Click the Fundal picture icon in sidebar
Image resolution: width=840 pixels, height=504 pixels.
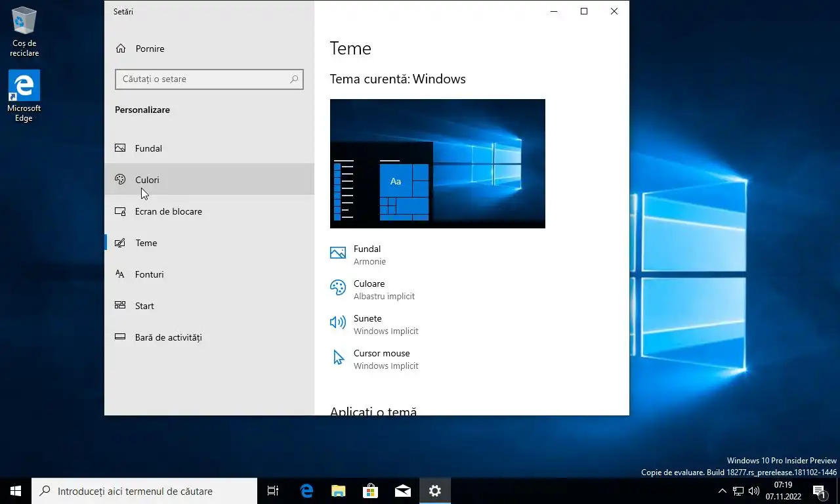120,148
